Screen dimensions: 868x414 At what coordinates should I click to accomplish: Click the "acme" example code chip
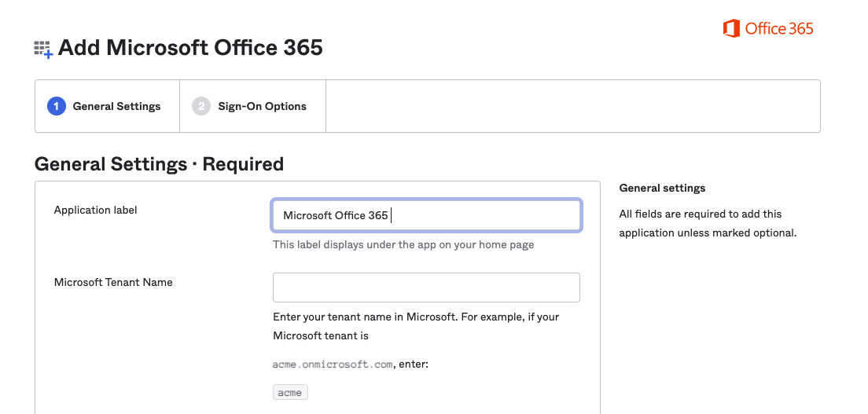tap(290, 392)
